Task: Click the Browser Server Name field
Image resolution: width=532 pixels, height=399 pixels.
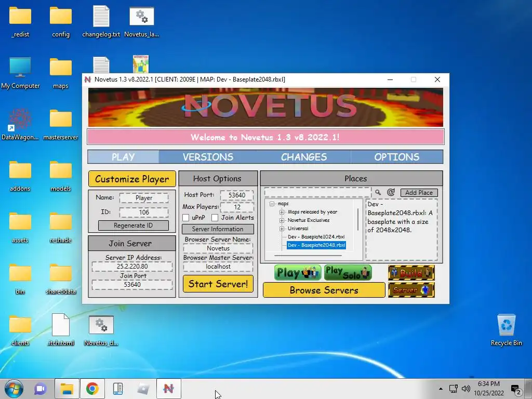Action: pos(218,248)
